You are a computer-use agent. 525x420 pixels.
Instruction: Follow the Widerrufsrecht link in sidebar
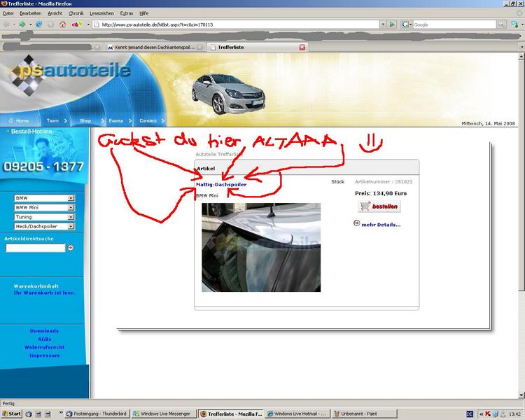coord(44,347)
